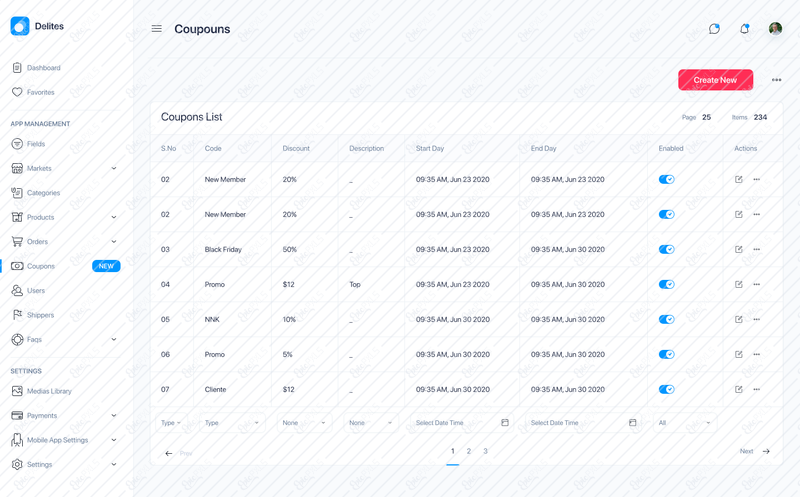
Task: Disable the Black Friday coupon toggle
Action: [666, 249]
